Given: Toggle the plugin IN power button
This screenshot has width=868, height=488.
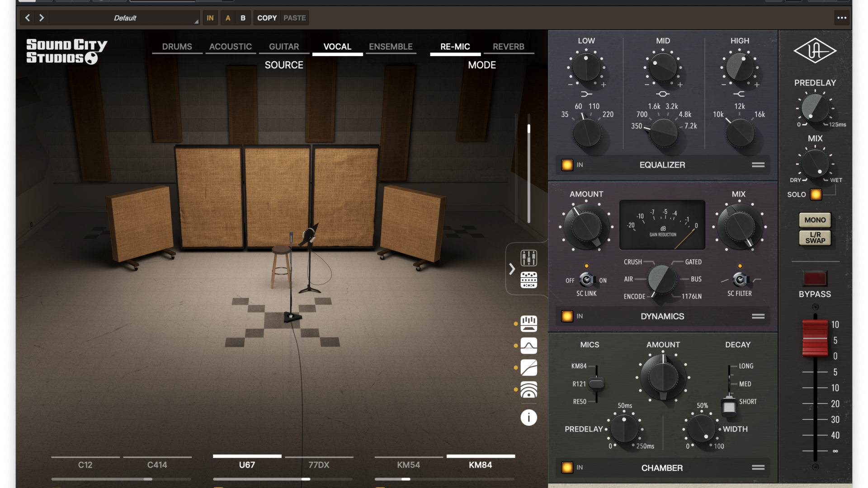Looking at the screenshot, I should click(210, 18).
